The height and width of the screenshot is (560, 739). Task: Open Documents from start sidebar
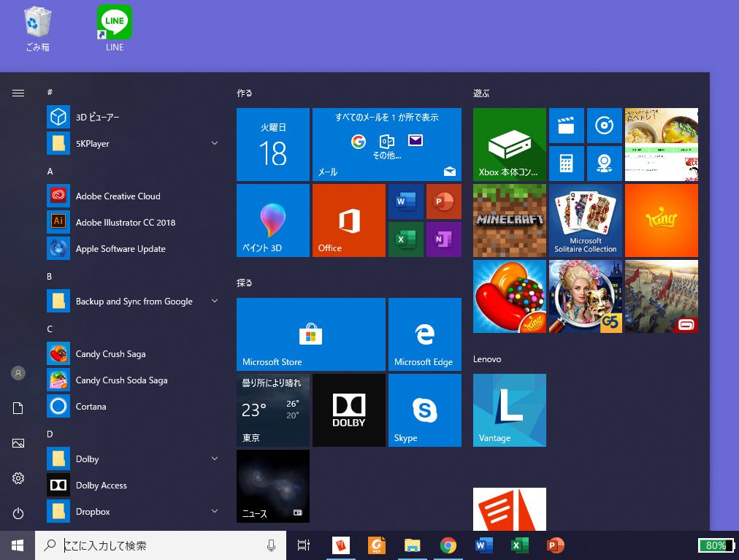[x=18, y=408]
